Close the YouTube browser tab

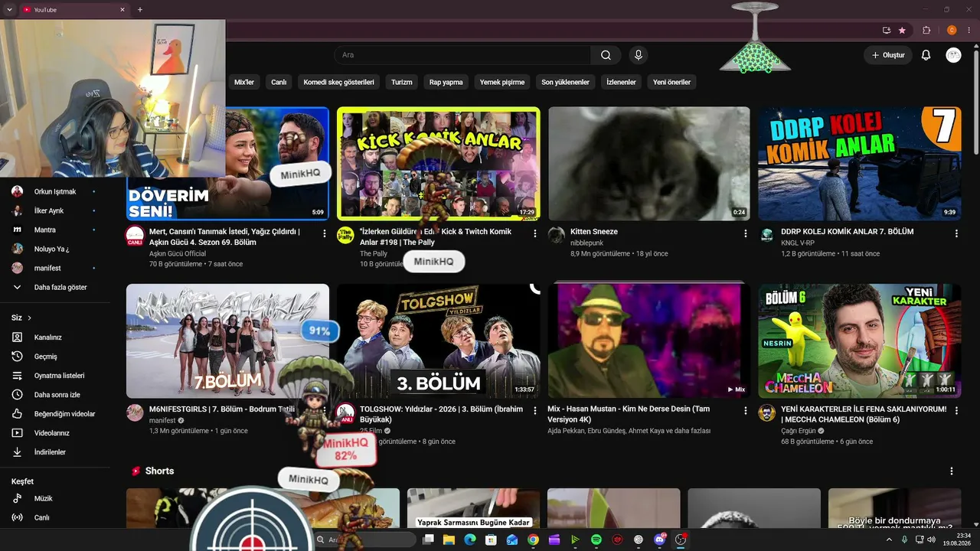coord(122,10)
